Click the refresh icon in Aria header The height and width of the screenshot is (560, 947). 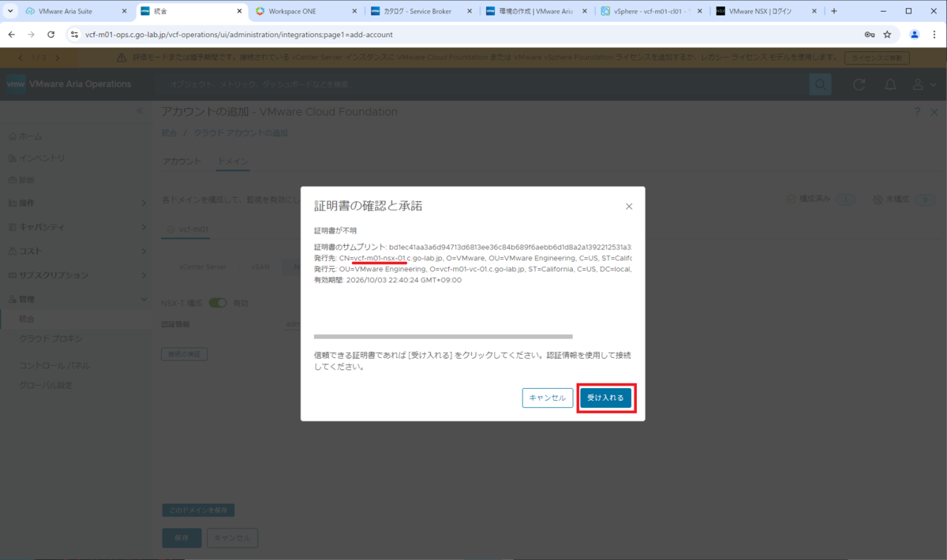(859, 84)
